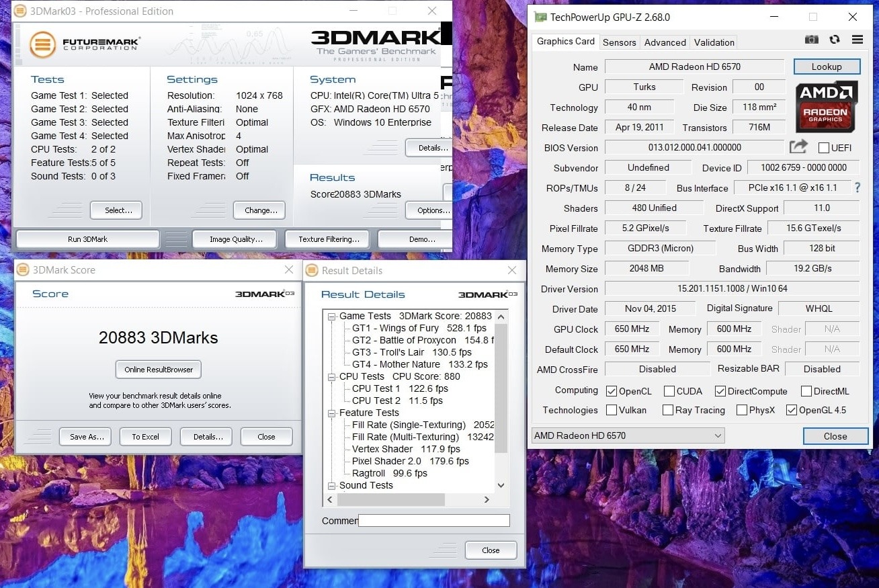Screen dimensions: 879x588
Task: Click the Run 3DMark button
Action: (x=87, y=239)
